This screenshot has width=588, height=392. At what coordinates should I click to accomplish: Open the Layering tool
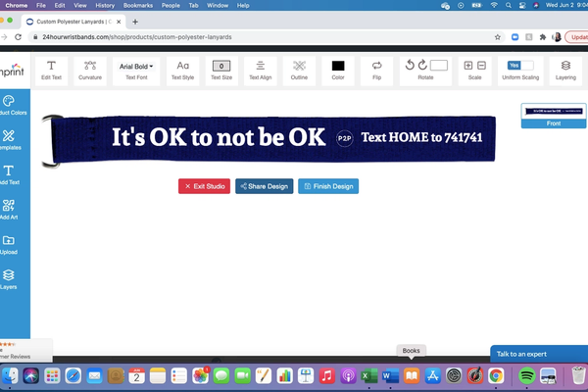pyautogui.click(x=565, y=66)
